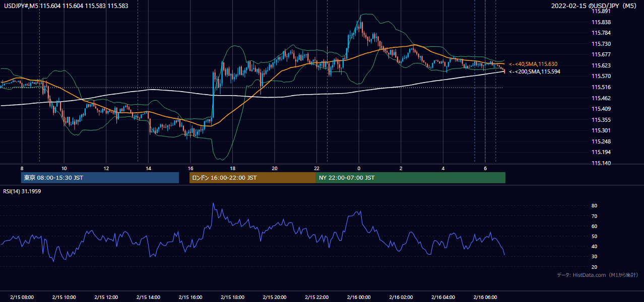Click price axis value 115.248
Image resolution: width=644 pixels, height=302 pixels.
[x=602, y=141]
